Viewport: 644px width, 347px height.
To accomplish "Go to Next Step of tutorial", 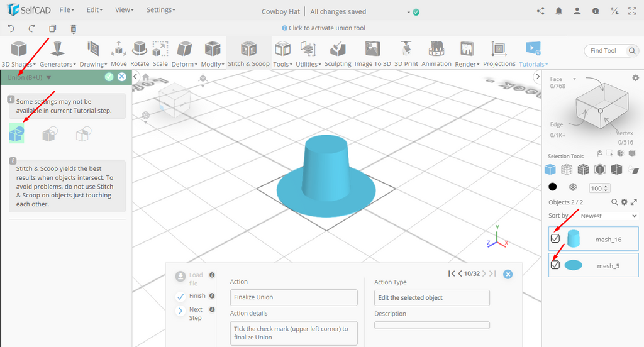I will pos(190,313).
